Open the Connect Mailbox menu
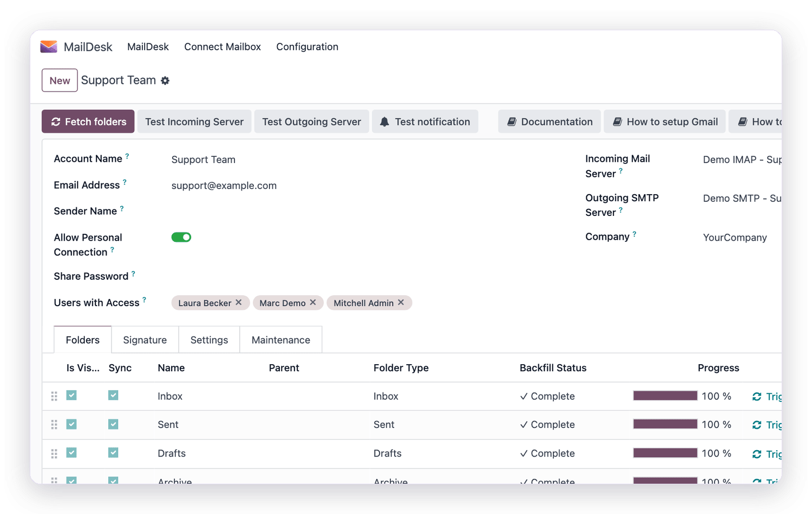Screen dimensions: 812x514 tap(222, 47)
